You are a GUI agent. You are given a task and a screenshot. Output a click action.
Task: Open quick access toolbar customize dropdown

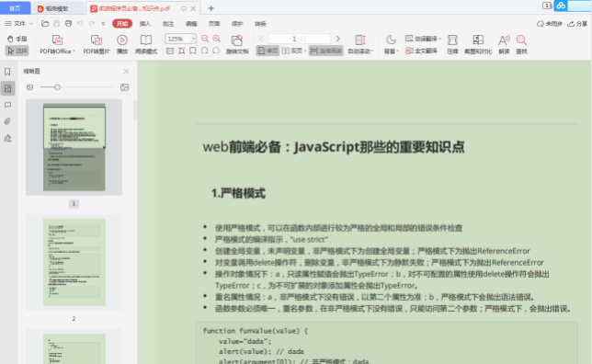[x=103, y=23]
